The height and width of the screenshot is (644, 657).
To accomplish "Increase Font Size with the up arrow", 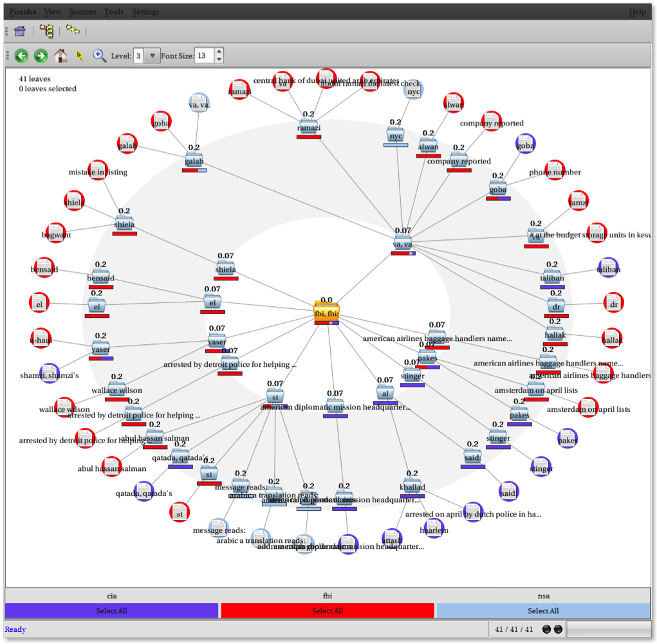I will tap(219, 51).
